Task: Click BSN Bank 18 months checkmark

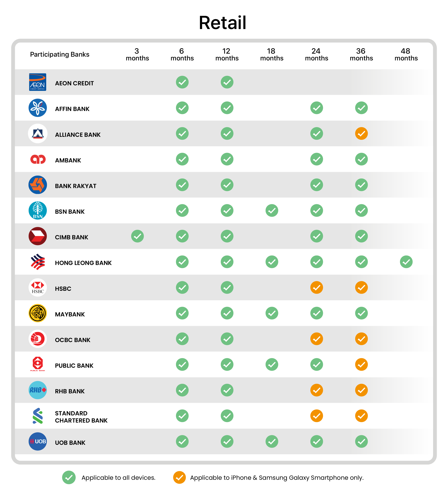Action: 272,210
